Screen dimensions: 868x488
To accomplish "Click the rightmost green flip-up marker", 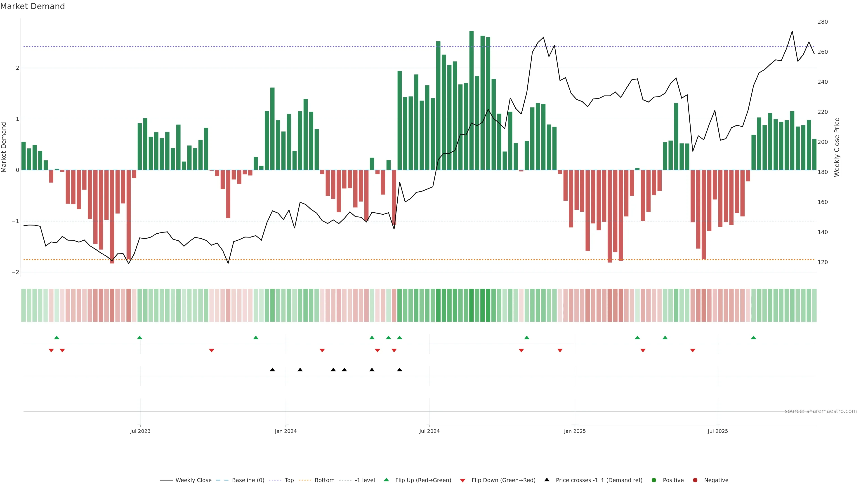I will 753,338.
